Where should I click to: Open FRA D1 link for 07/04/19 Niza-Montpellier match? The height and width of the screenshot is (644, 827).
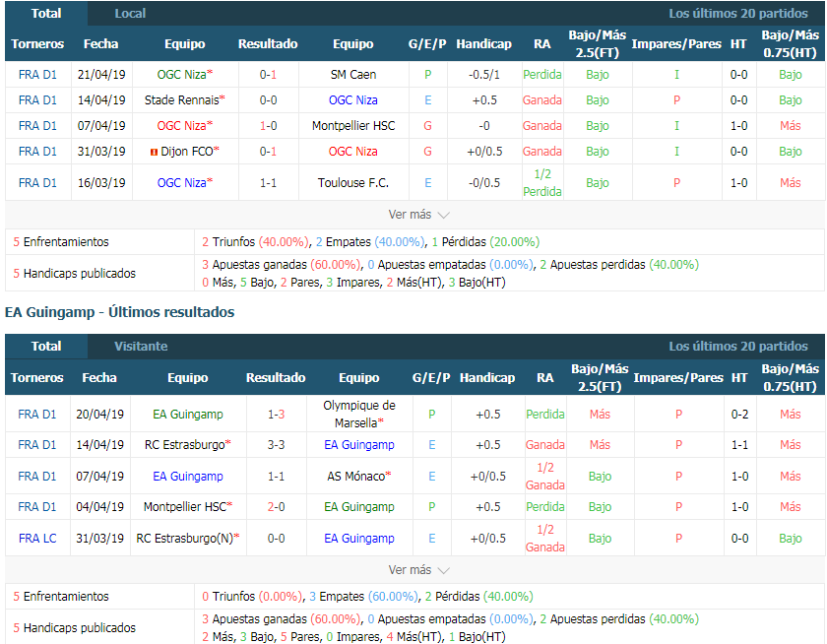(x=37, y=125)
